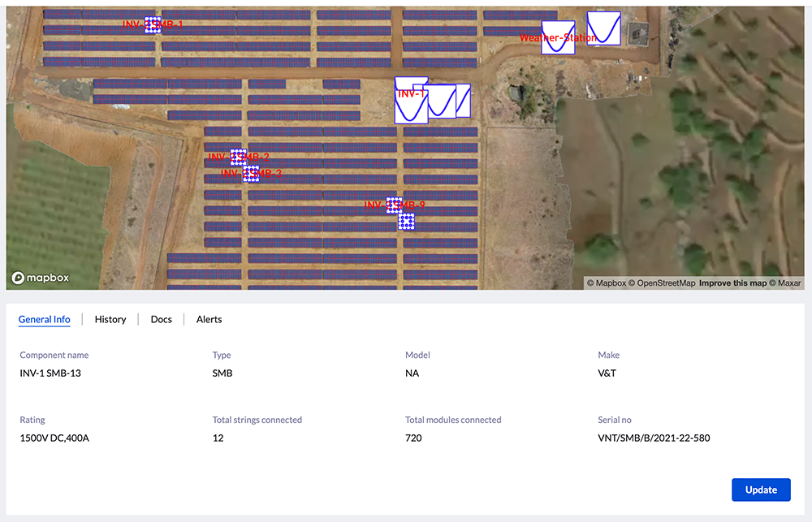Click the Total modules connected label
The image size is (812, 522).
pyautogui.click(x=453, y=420)
